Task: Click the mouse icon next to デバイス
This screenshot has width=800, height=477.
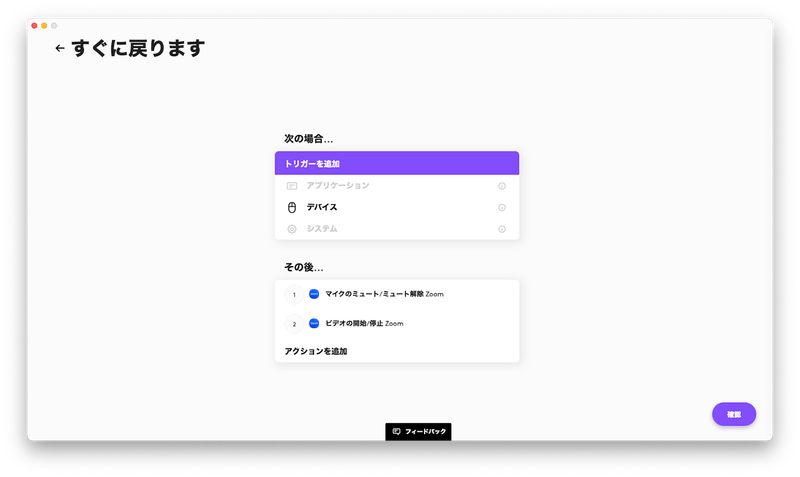Action: (x=292, y=207)
